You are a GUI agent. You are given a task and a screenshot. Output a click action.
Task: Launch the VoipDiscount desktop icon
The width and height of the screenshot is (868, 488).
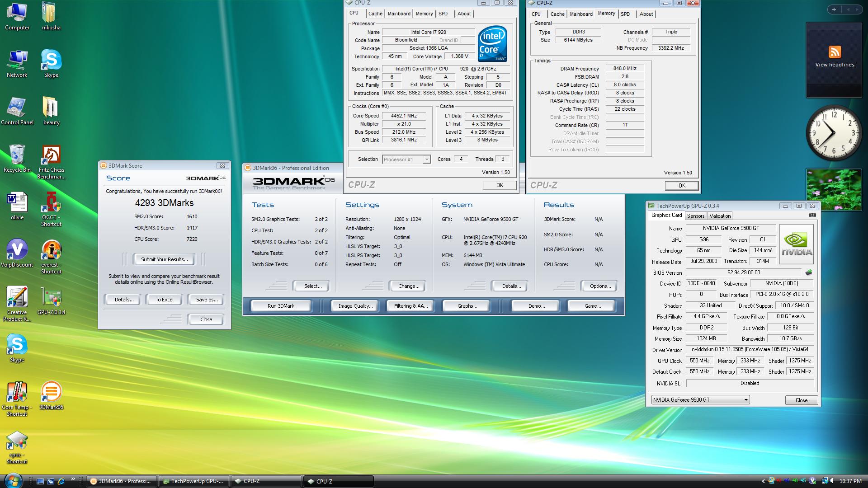[x=17, y=254]
